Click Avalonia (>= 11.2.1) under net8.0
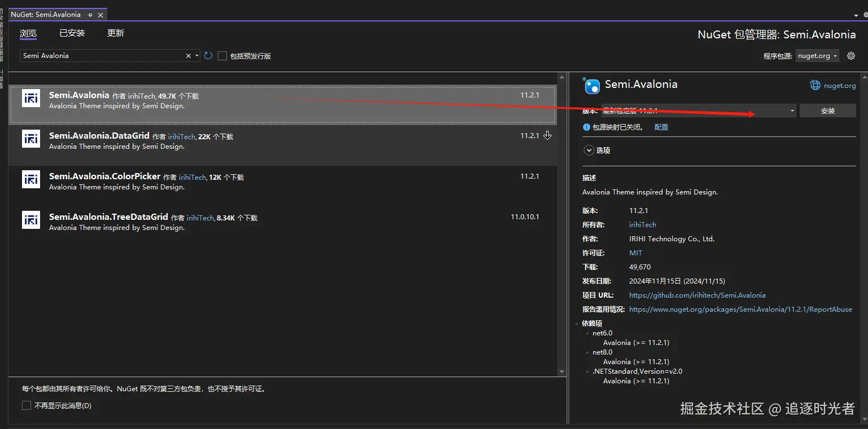 point(636,362)
